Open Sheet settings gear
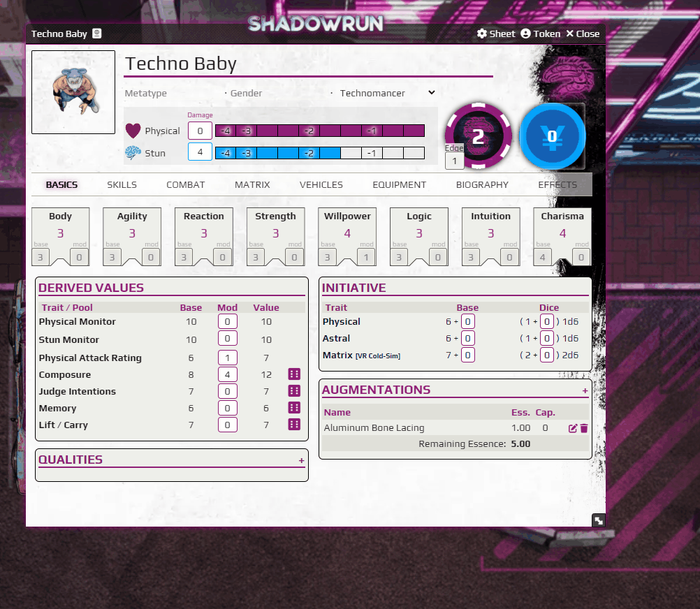Screen dimensions: 700x609 (x=496, y=34)
